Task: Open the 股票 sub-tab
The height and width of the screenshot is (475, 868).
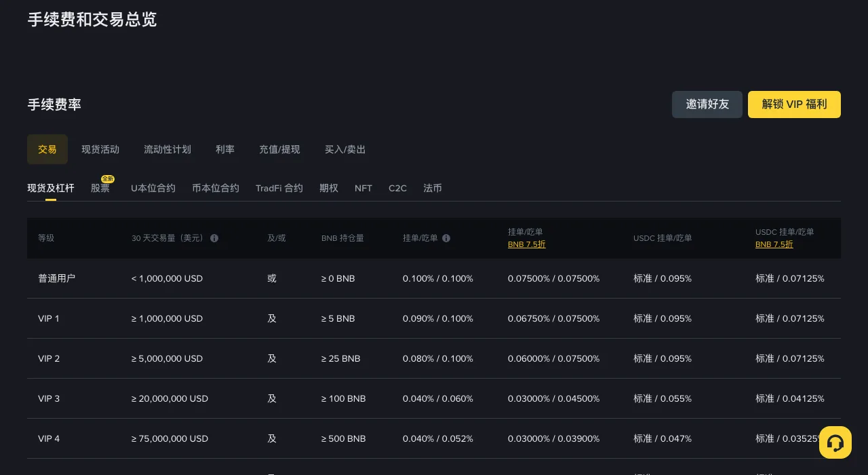Action: [100, 188]
